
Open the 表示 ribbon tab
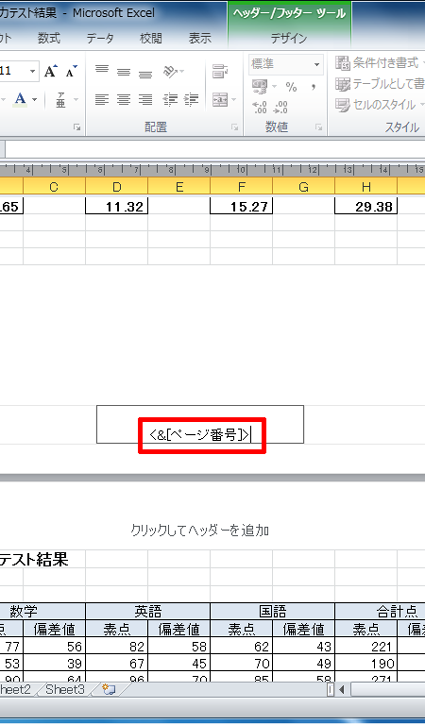[200, 38]
